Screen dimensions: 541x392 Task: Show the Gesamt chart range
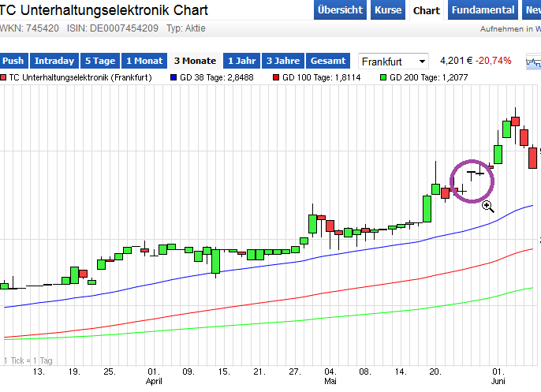328,61
